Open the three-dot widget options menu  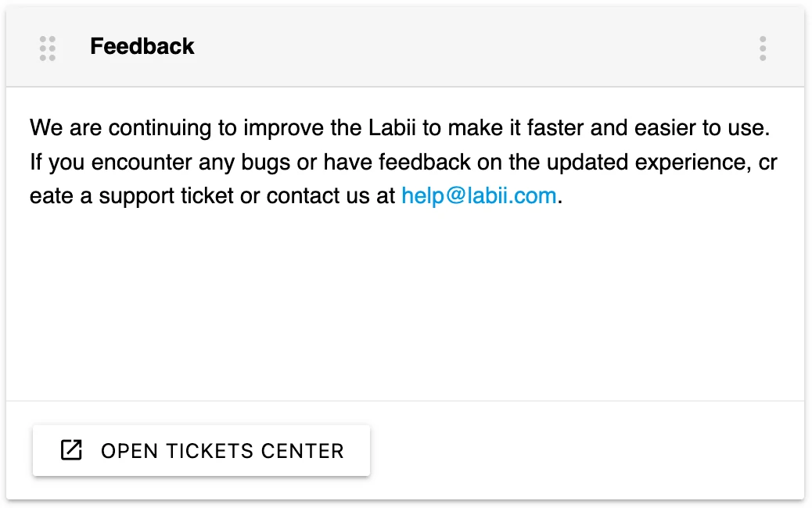(763, 48)
